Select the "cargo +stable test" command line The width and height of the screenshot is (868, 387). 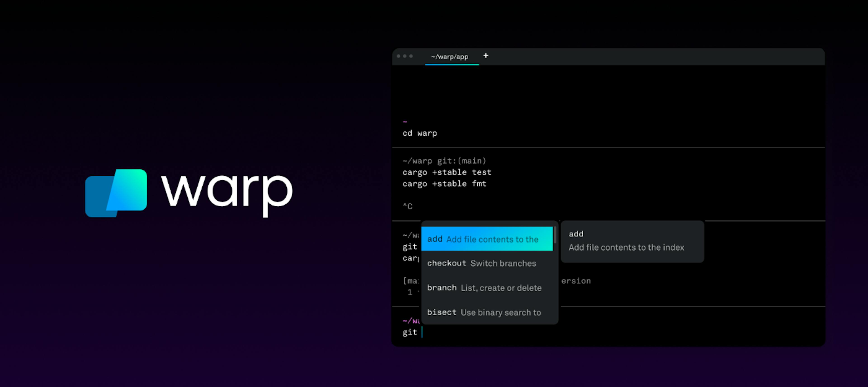[x=447, y=172]
